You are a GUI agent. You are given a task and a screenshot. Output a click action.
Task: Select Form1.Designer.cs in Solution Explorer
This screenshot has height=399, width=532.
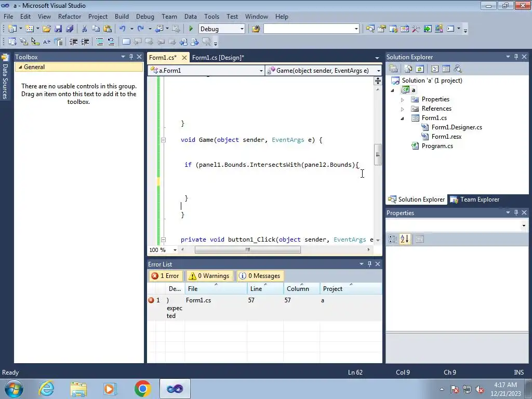pos(457,127)
